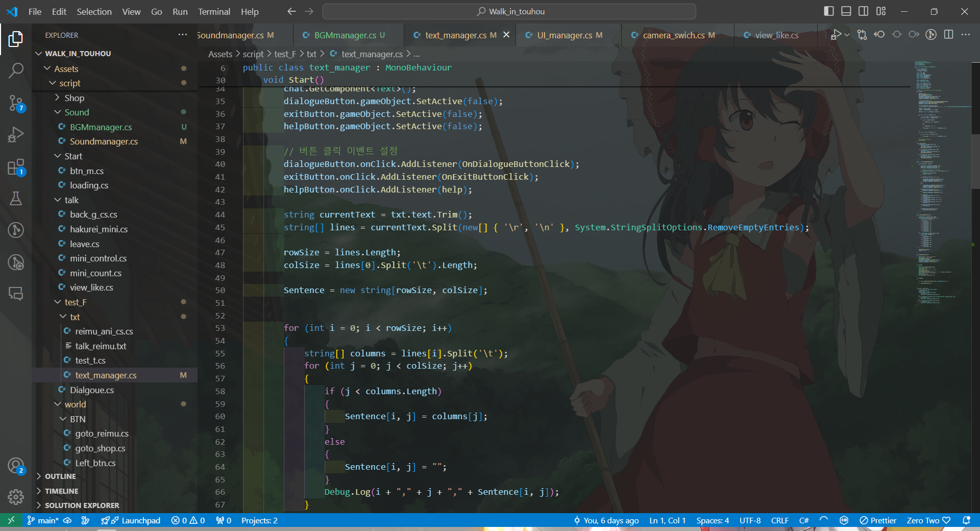980x531 pixels.
Task: Collapse the talk folder
Action: tap(115, 200)
